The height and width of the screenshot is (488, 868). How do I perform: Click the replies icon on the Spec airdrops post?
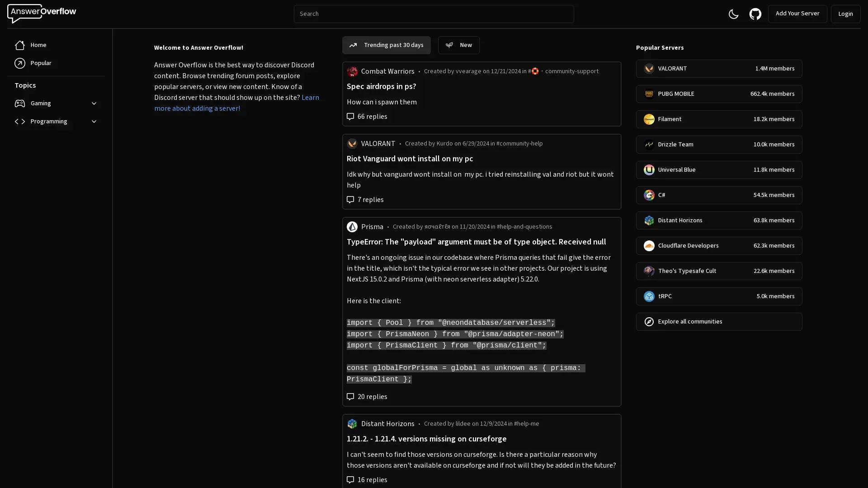point(350,117)
